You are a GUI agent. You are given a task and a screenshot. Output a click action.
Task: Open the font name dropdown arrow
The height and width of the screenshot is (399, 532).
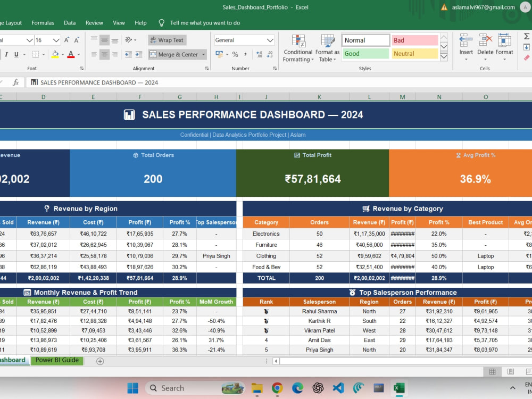29,40
